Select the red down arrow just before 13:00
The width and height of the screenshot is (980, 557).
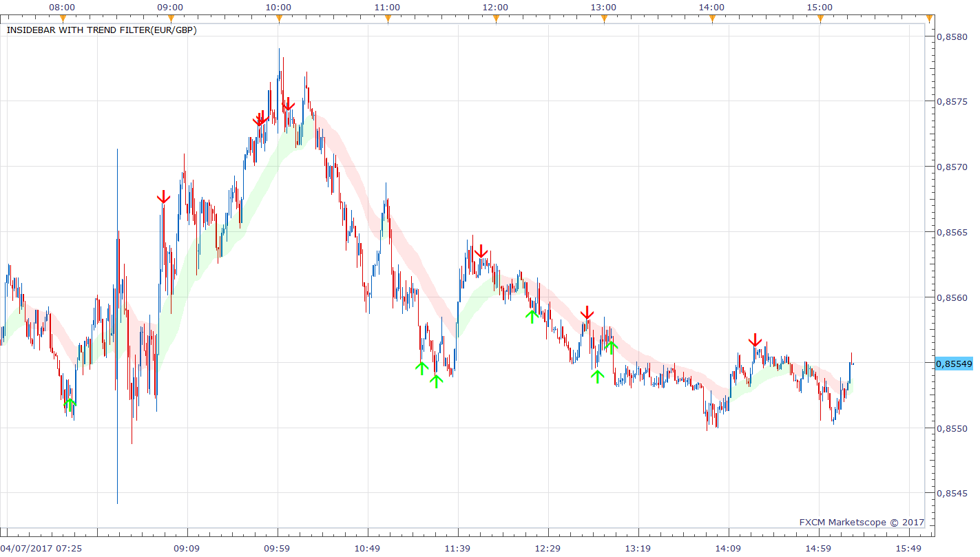click(x=587, y=313)
